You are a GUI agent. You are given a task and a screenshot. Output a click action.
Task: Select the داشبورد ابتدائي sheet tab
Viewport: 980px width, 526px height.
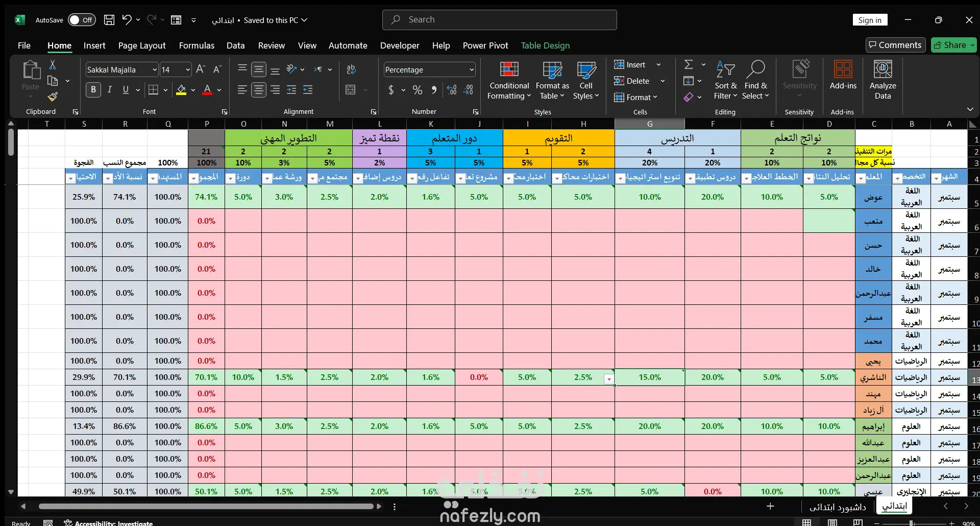(x=838, y=507)
